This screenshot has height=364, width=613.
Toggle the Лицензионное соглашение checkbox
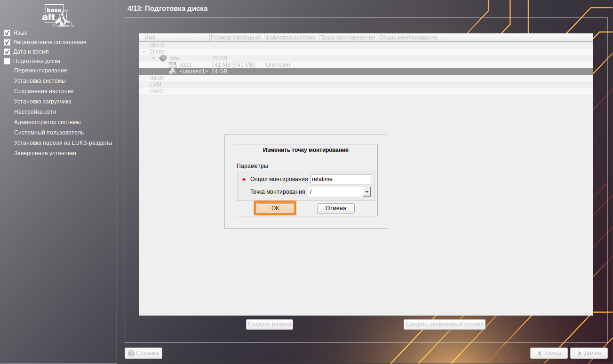click(x=7, y=42)
